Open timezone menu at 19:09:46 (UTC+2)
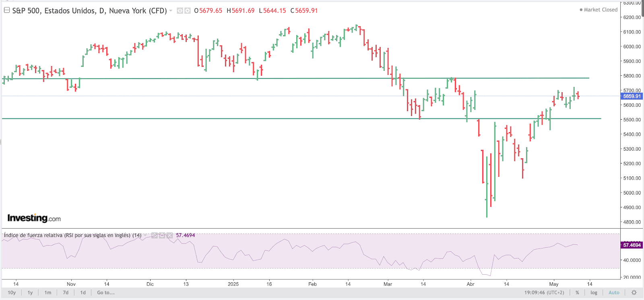644x300 pixels. tap(544, 293)
